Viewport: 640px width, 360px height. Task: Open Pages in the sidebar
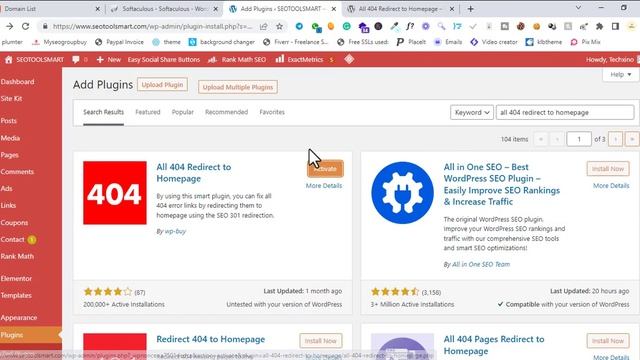pos(9,155)
